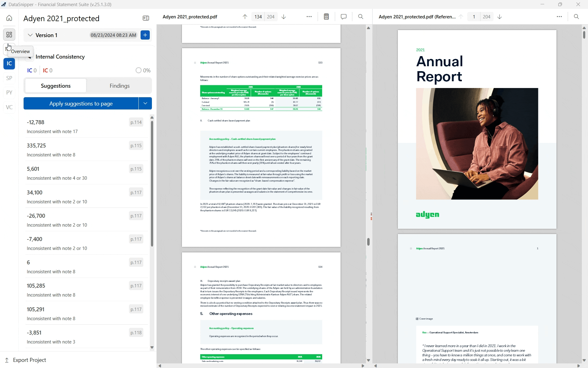Click the page number input showing 134
Viewport: 588px width, 368px height.
tap(258, 17)
